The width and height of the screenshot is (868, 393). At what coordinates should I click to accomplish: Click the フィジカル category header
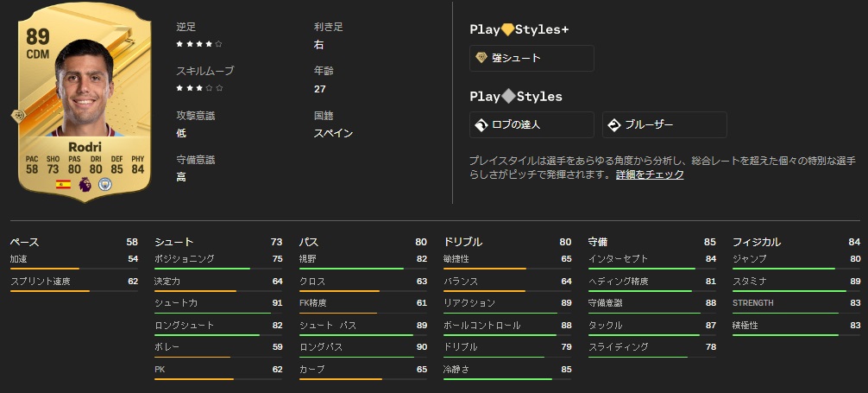click(x=757, y=243)
